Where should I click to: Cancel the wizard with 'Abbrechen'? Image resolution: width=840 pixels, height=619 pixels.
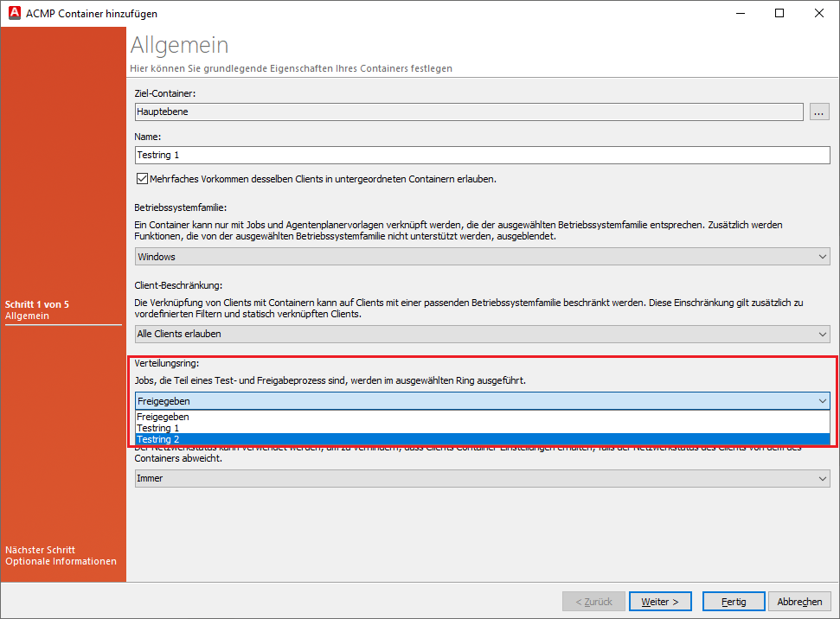[798, 601]
